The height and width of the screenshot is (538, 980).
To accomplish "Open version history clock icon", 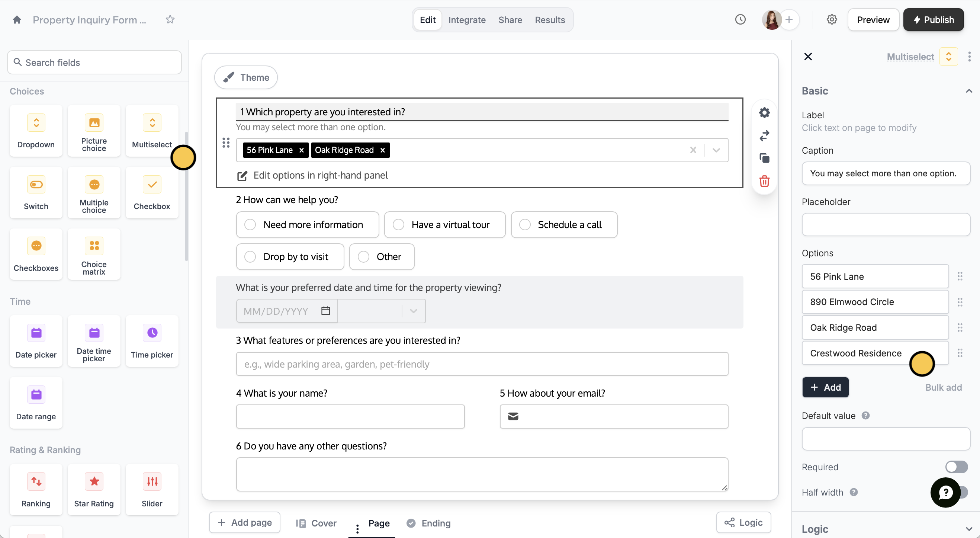I will [740, 20].
